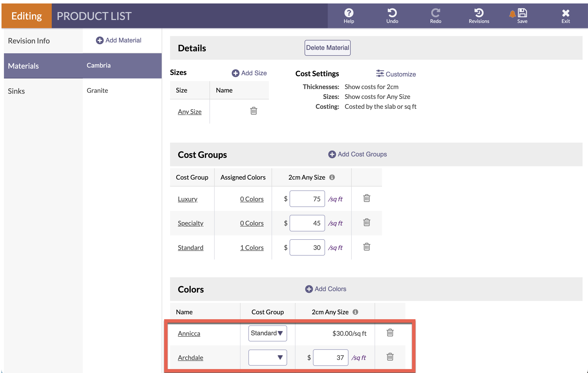Open Annicca's Standard cost group dropdown
The image size is (588, 373).
[x=267, y=333]
